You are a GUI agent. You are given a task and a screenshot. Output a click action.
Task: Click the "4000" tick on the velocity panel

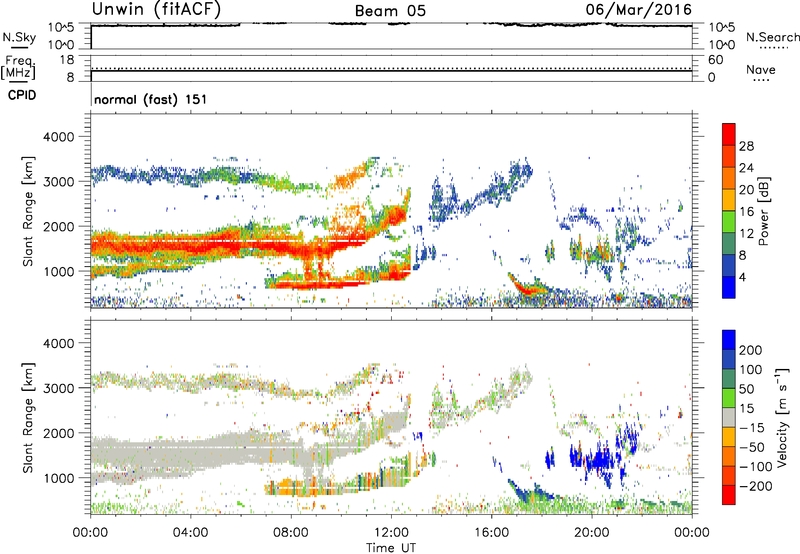click(x=59, y=343)
